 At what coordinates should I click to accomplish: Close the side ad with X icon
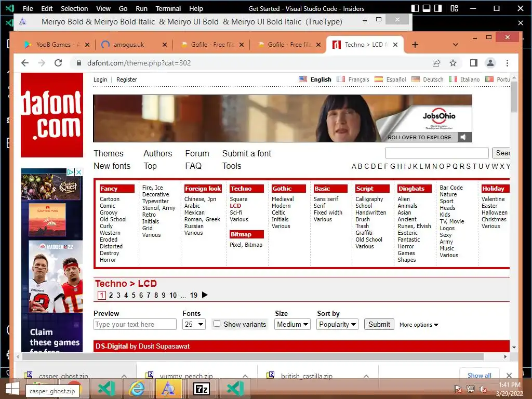[79, 172]
